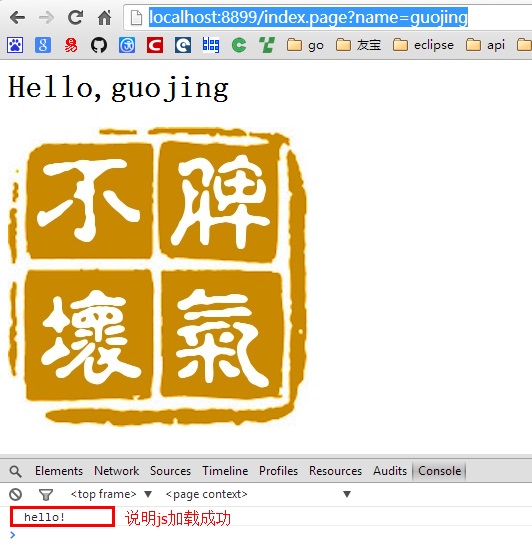Clear the console log

coord(16,494)
